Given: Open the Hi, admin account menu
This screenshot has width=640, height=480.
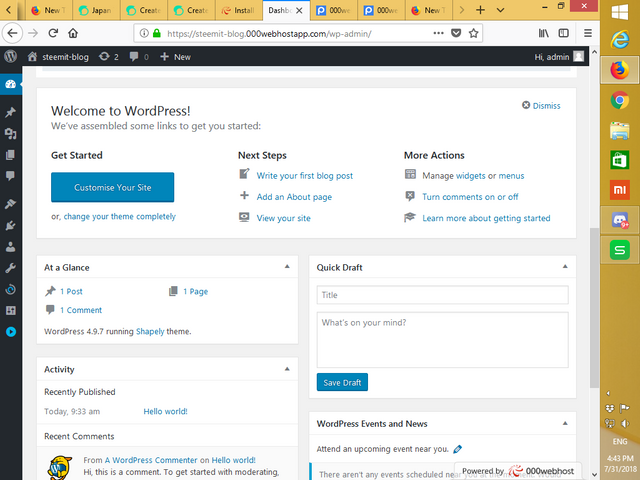Looking at the screenshot, I should (x=559, y=57).
